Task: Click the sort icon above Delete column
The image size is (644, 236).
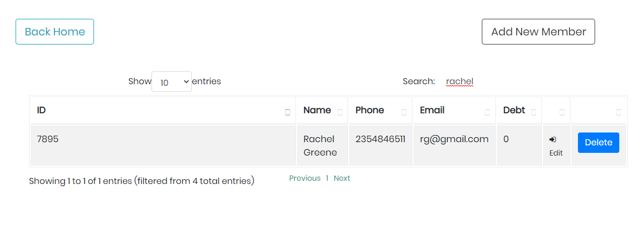Action: tap(618, 113)
